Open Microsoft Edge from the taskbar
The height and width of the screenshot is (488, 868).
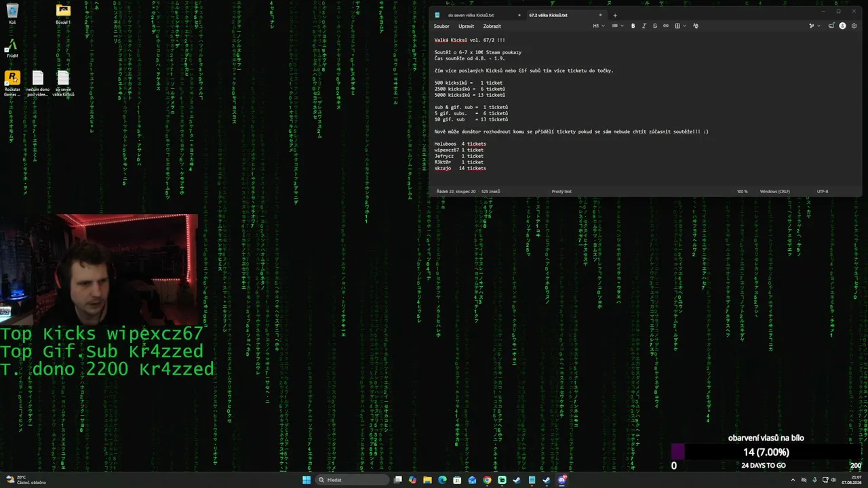click(x=442, y=480)
